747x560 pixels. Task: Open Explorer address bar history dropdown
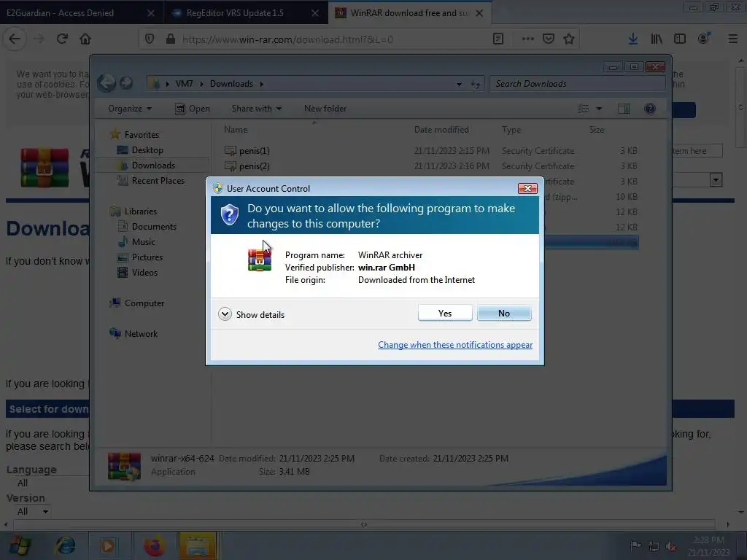(459, 84)
